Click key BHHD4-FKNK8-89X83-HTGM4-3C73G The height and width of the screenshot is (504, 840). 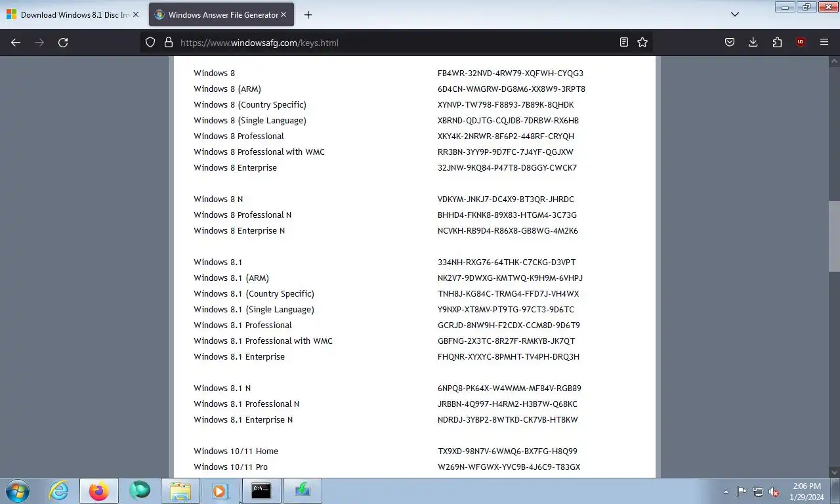click(507, 215)
